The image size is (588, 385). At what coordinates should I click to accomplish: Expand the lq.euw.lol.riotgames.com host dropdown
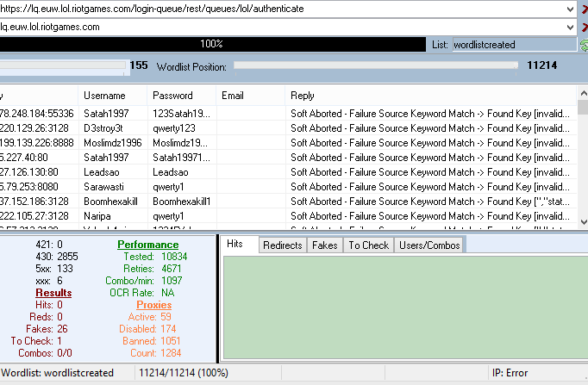(x=570, y=27)
